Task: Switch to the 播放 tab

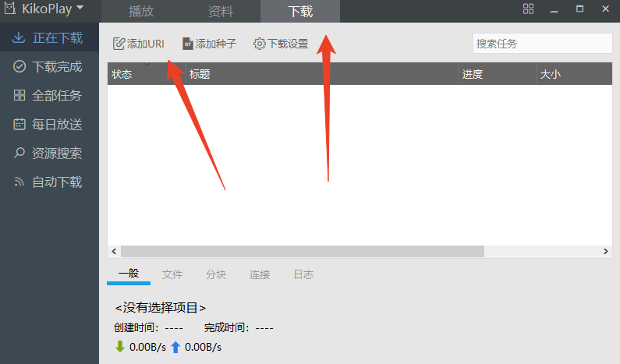Action: point(141,11)
